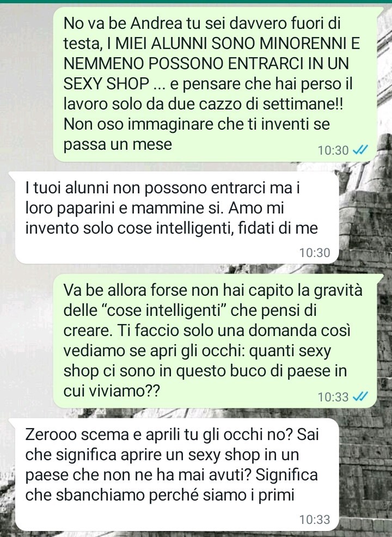The height and width of the screenshot is (537, 392).
Task: Tap the blue read-receipt checkmarks at 10:33
Action: (x=360, y=396)
